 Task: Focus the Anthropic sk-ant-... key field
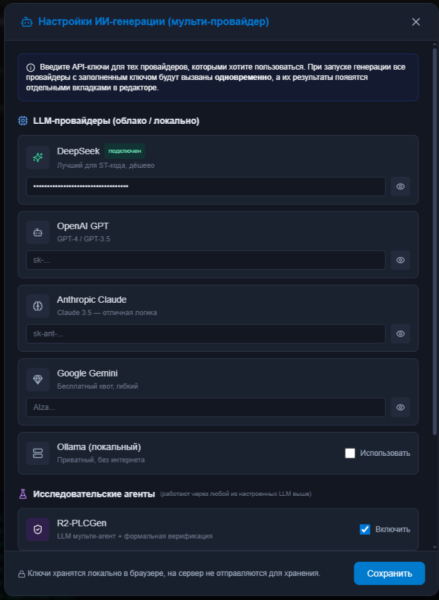pos(206,334)
